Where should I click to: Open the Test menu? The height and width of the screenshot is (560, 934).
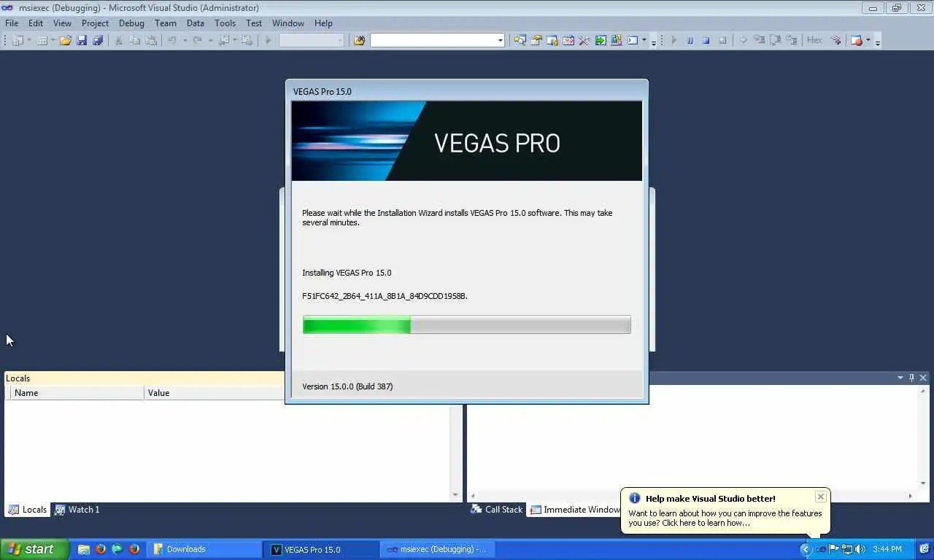pos(254,23)
